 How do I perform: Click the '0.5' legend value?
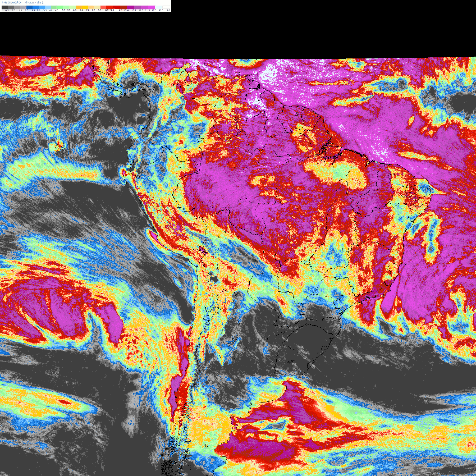(x=7, y=10)
